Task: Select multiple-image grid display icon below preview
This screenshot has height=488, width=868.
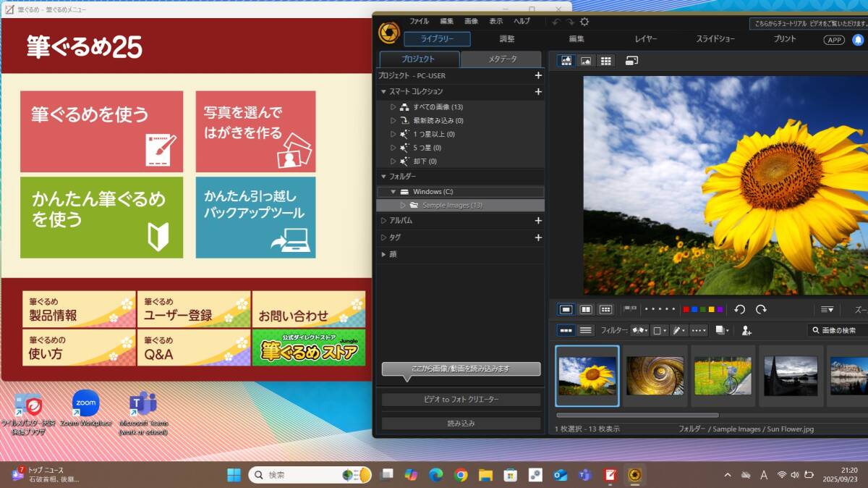Action: [x=606, y=309]
